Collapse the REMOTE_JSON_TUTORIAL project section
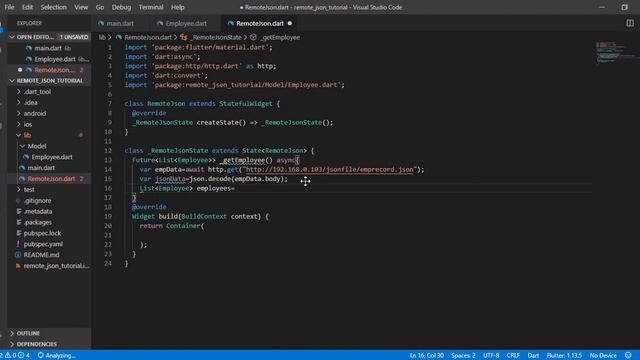Image resolution: width=640 pixels, height=360 pixels. tap(12, 81)
